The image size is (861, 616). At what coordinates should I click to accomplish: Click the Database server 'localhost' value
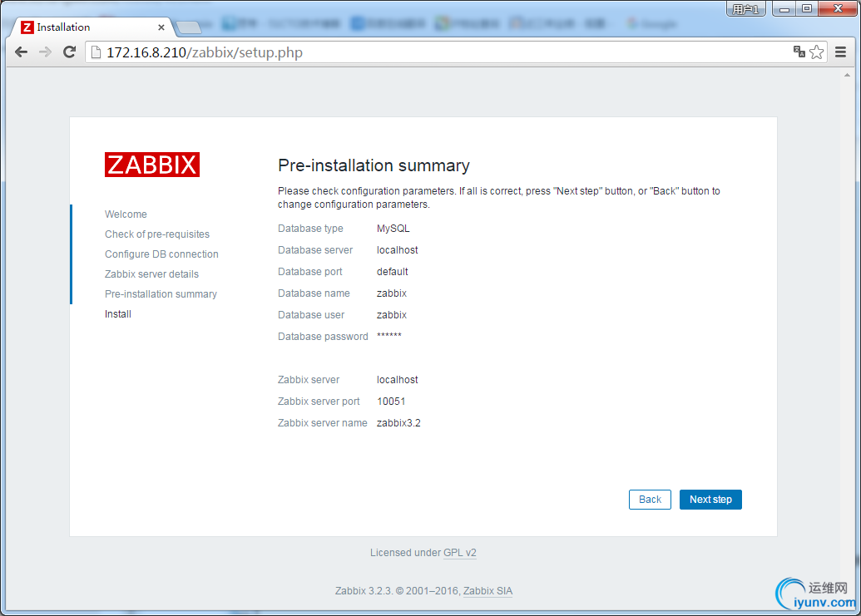[398, 250]
